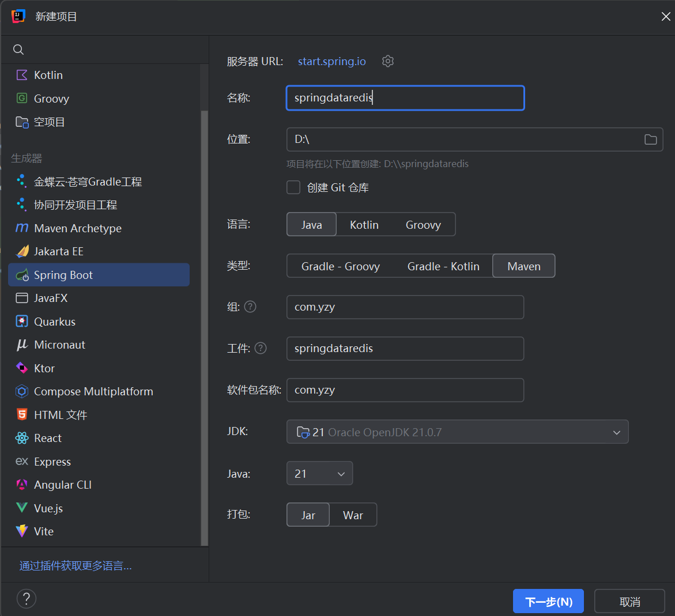The height and width of the screenshot is (616, 675).
Task: Show help for 工件 field
Action: [261, 348]
